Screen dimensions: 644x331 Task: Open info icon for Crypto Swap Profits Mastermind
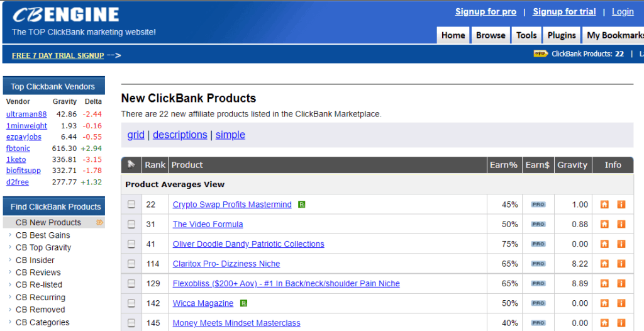click(x=621, y=205)
